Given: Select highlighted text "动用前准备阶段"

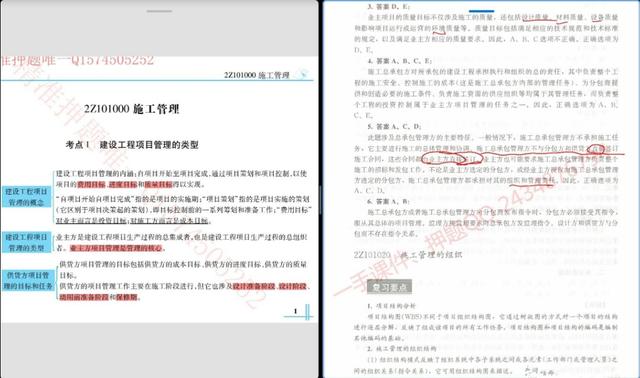Looking at the screenshot, I should pyautogui.click(x=84, y=297).
